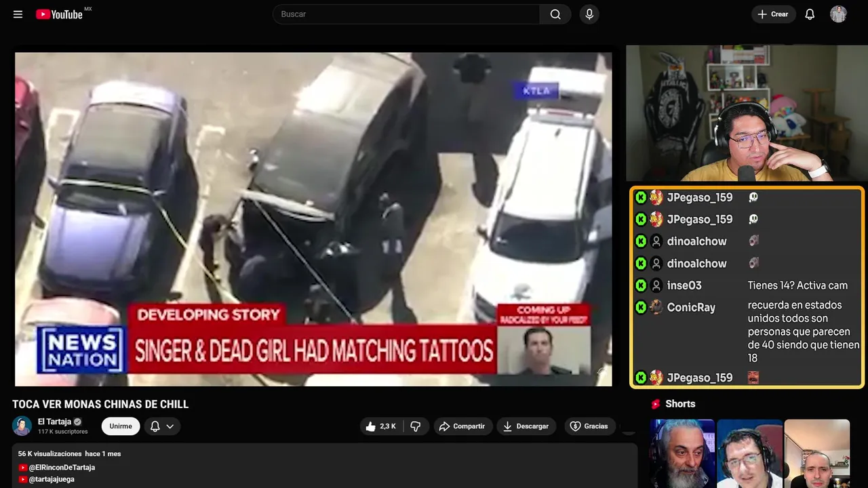This screenshot has width=868, height=488.
Task: Click '56 K visualizaciones hace 1 mes'
Action: pyautogui.click(x=69, y=453)
